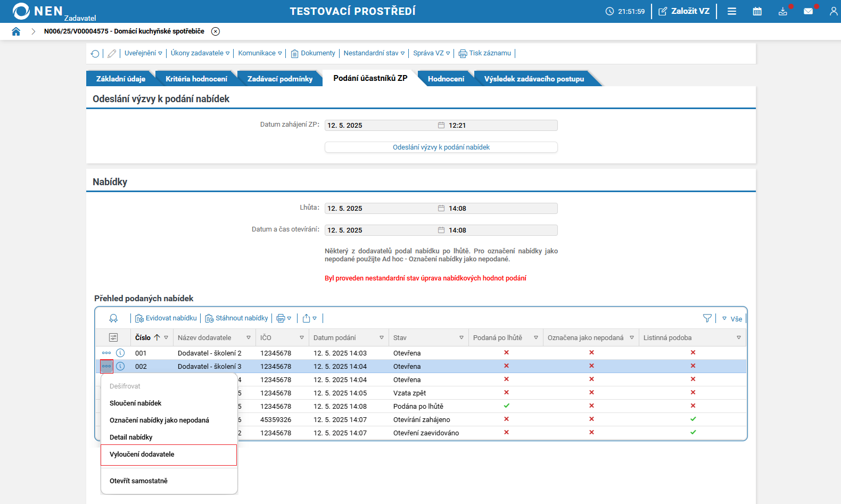This screenshot has height=504, width=841.
Task: Click the refresh record icon
Action: coord(95,53)
